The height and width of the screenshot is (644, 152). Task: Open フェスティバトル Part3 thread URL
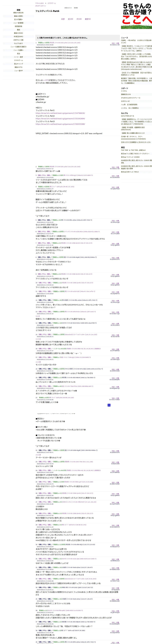pos(60,124)
